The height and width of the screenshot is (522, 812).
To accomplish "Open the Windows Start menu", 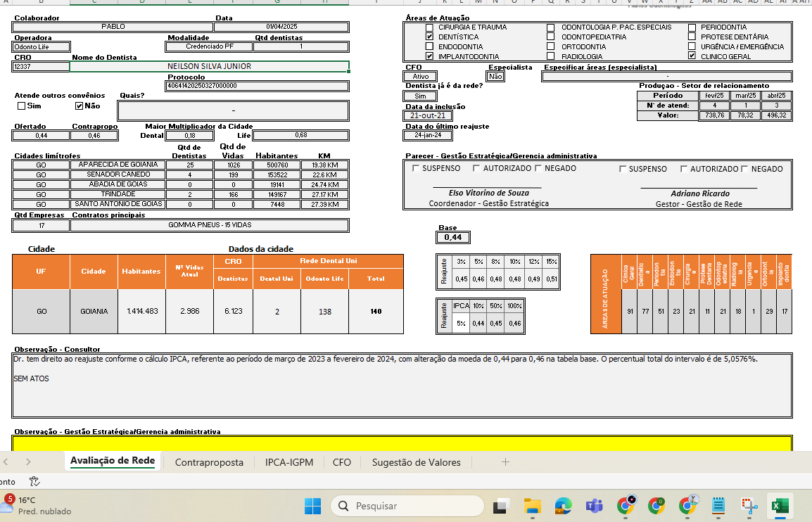I will point(312,506).
